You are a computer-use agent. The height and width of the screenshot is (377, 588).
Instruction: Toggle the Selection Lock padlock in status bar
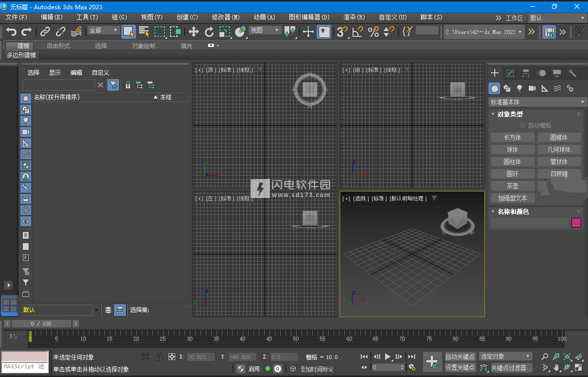(x=158, y=357)
